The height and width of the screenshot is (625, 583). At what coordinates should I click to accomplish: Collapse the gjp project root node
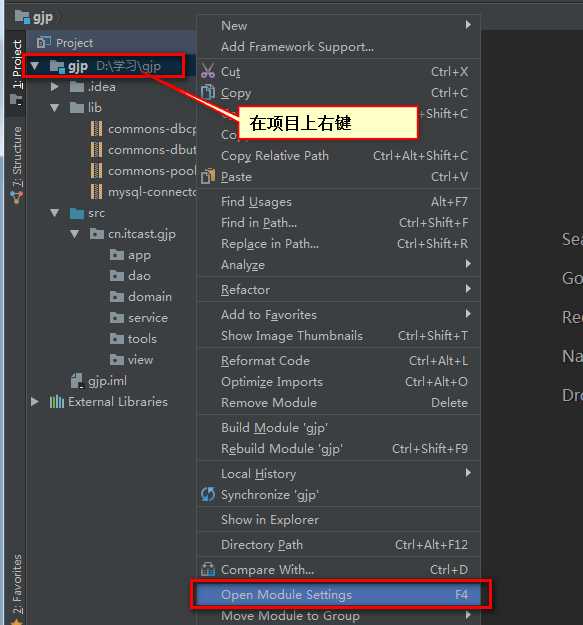pos(35,66)
